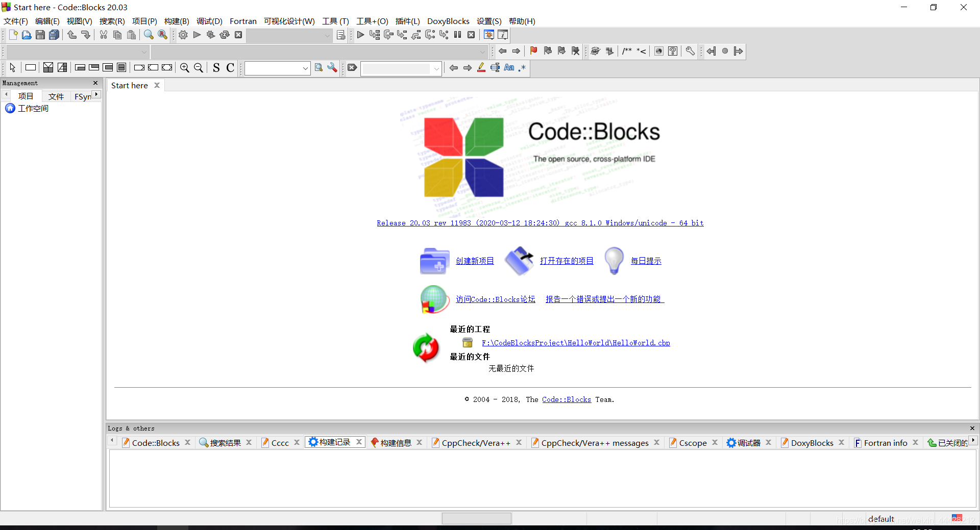
Task: Click the DoxyBlocks preferences wrench icon
Action: tap(690, 51)
